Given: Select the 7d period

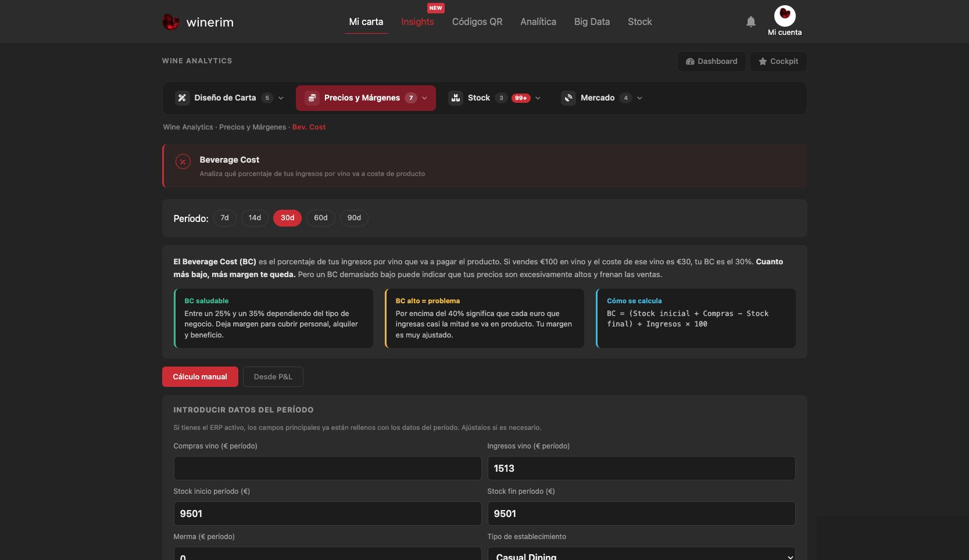Looking at the screenshot, I should 224,218.
